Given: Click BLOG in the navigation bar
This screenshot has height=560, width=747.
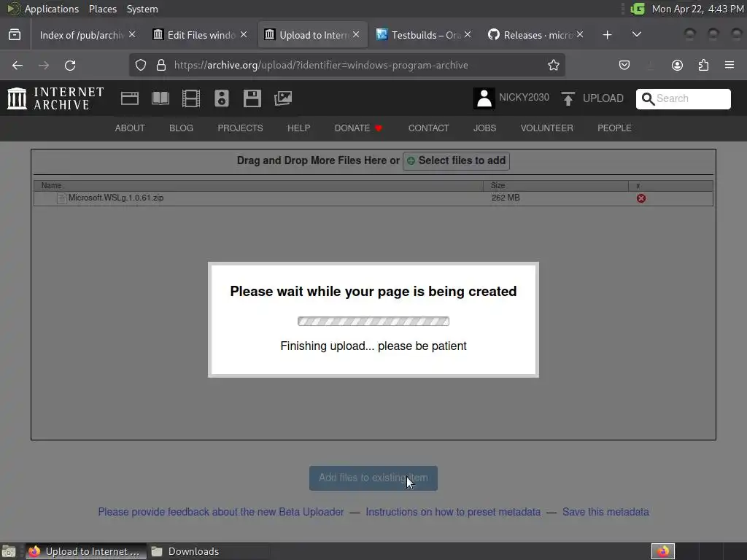Looking at the screenshot, I should click(x=181, y=128).
